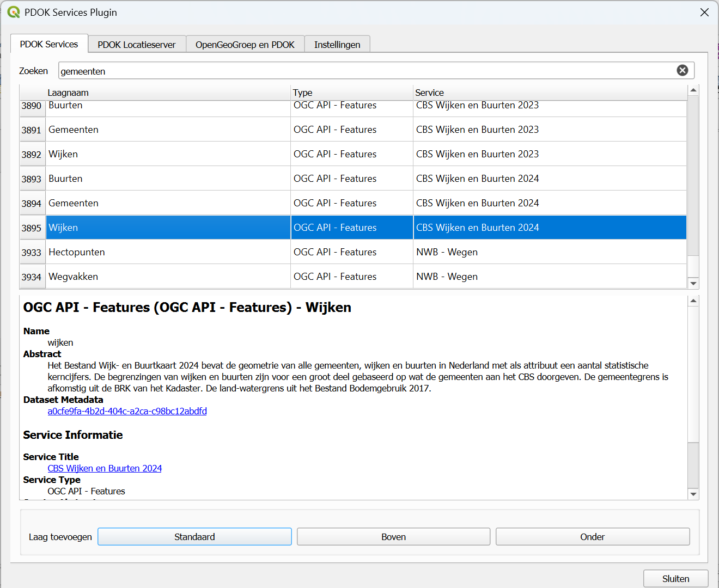Click in the Zoeken search field
This screenshot has height=588, width=719.
point(365,71)
